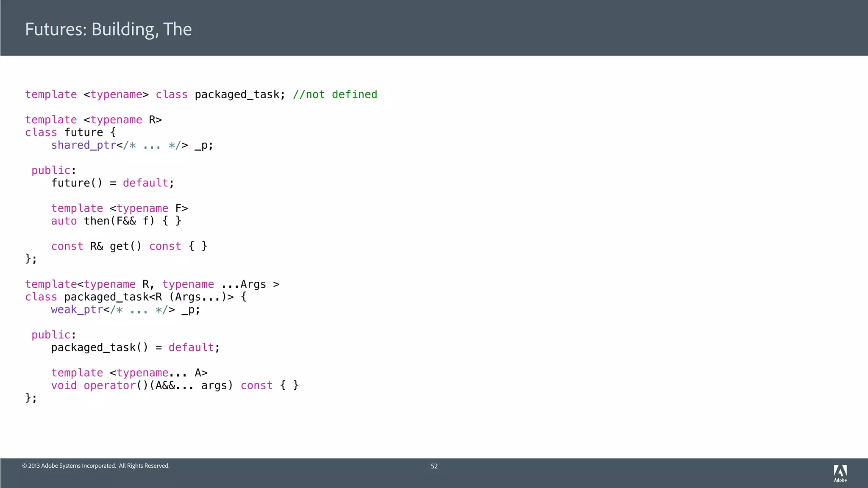The image size is (868, 488).
Task: Click the first 'public:' label
Action: click(53, 170)
